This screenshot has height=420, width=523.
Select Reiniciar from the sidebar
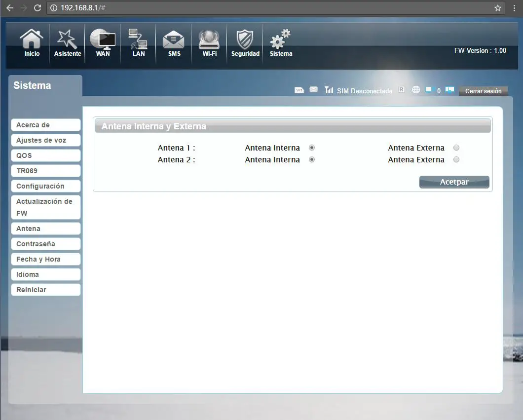pos(45,290)
